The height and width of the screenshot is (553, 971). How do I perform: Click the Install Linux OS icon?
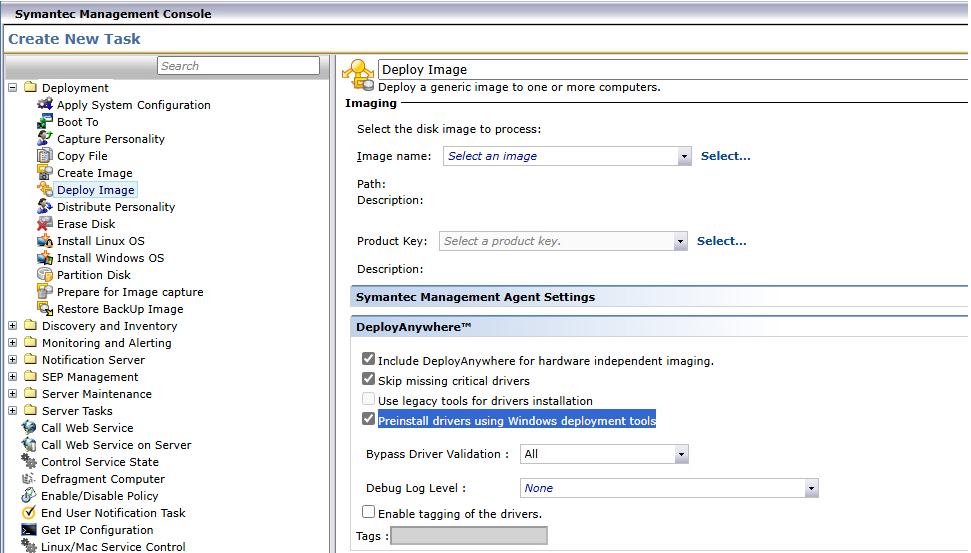(x=45, y=241)
